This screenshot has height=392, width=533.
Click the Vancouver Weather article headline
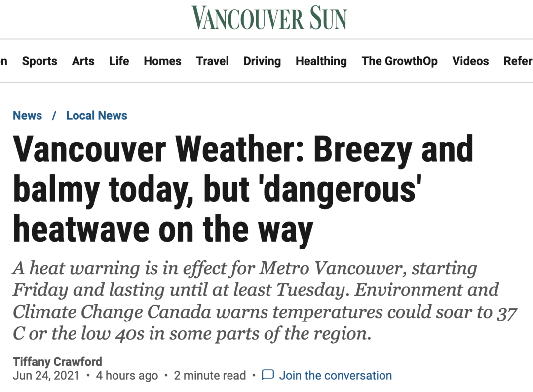pyautogui.click(x=243, y=189)
